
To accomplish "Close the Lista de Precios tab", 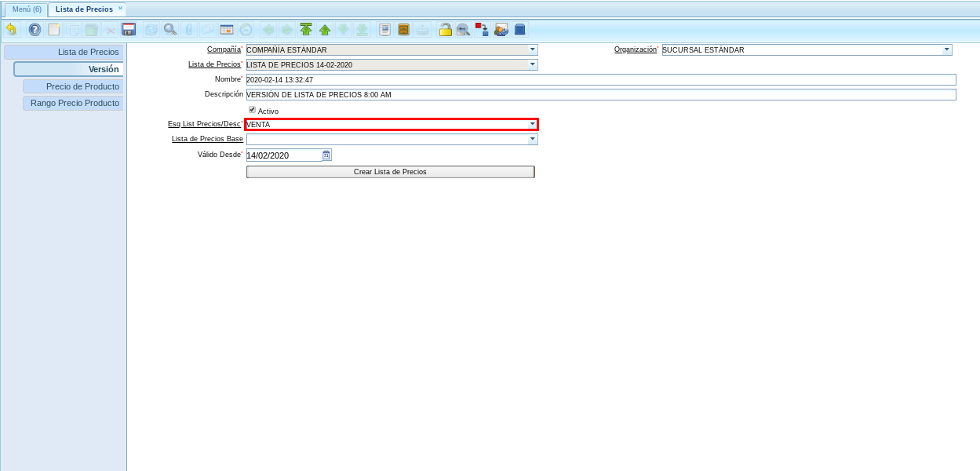I will click(x=120, y=8).
